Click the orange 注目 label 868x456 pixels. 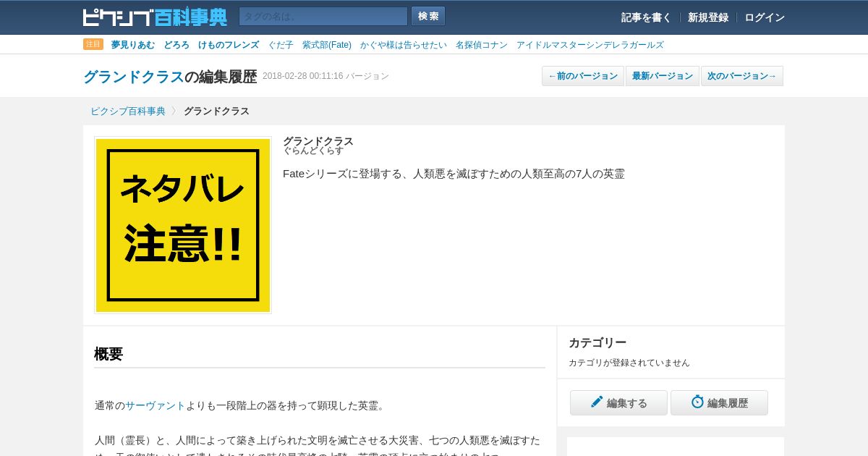(x=93, y=44)
